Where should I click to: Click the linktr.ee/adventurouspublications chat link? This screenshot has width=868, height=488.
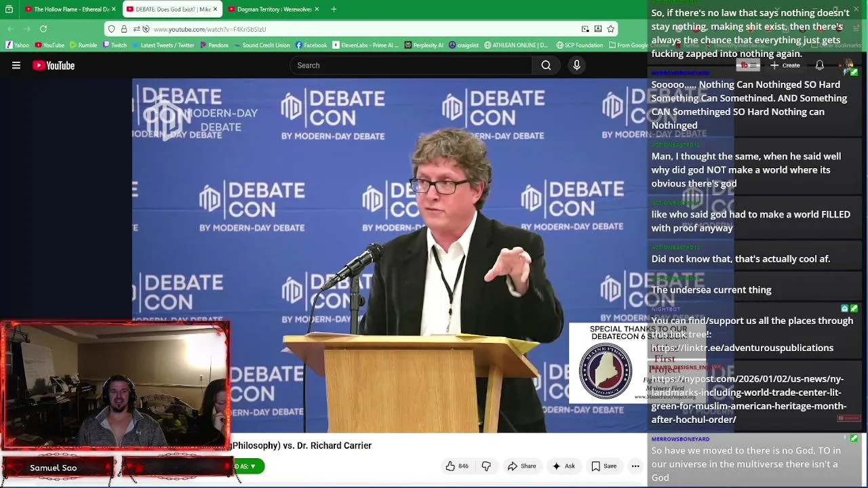pos(743,348)
